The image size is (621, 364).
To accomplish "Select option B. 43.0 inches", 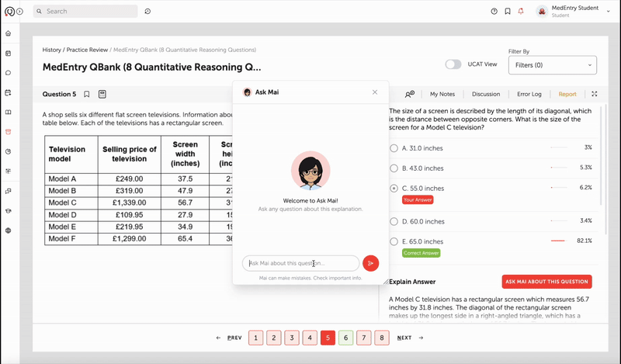I will click(x=394, y=168).
